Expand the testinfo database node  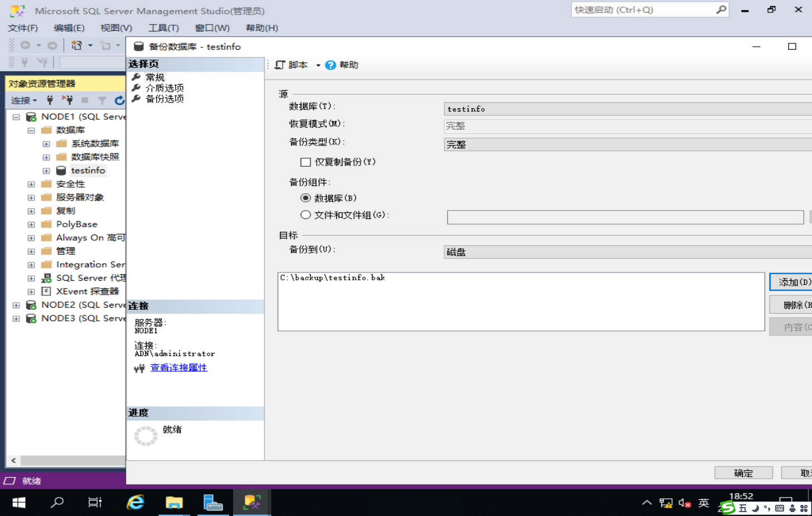46,171
